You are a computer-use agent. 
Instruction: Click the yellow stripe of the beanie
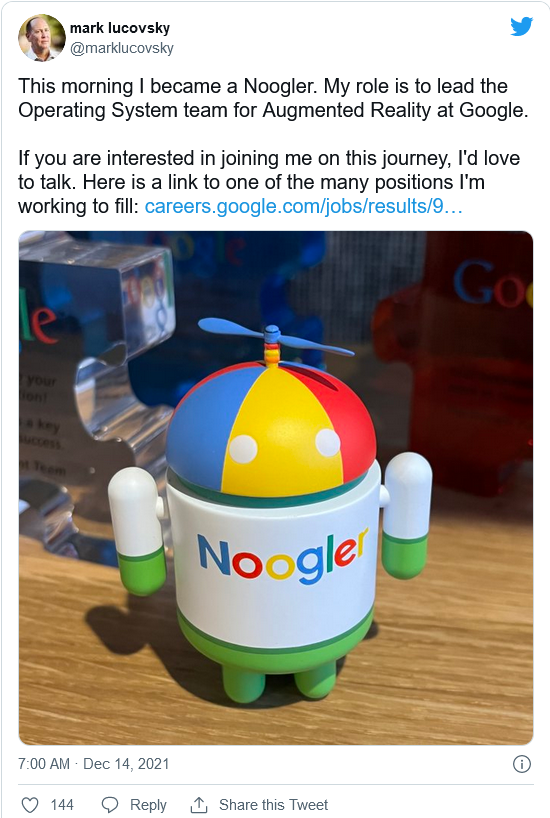[282, 428]
